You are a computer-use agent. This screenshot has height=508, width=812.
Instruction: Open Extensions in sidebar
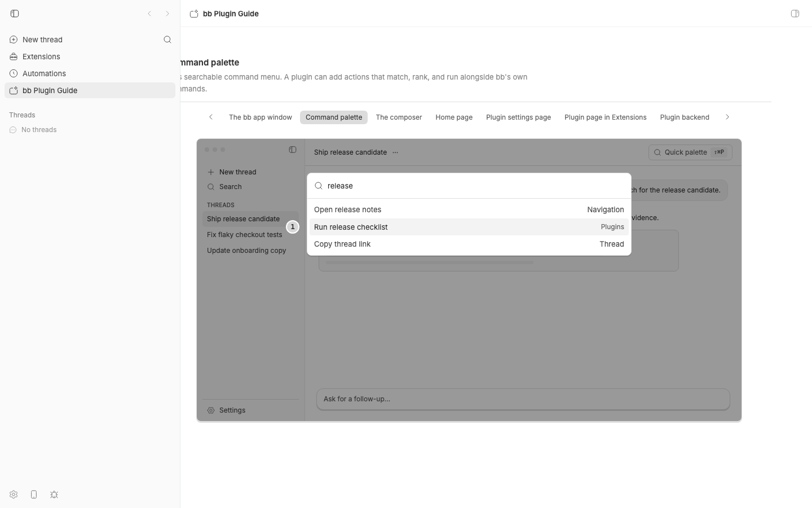click(x=90, y=56)
